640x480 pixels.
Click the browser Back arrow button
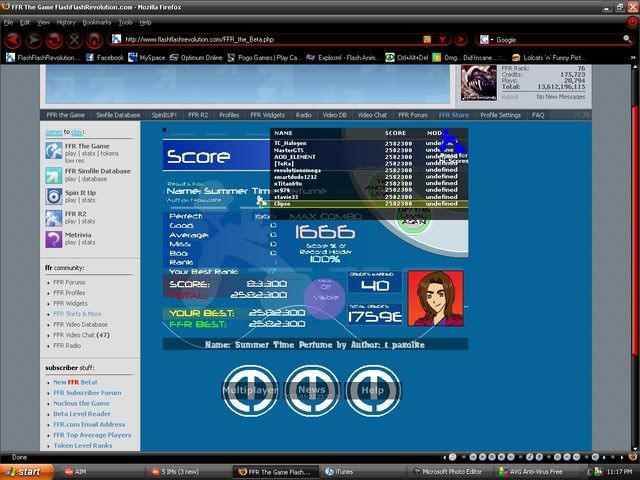pos(12,40)
